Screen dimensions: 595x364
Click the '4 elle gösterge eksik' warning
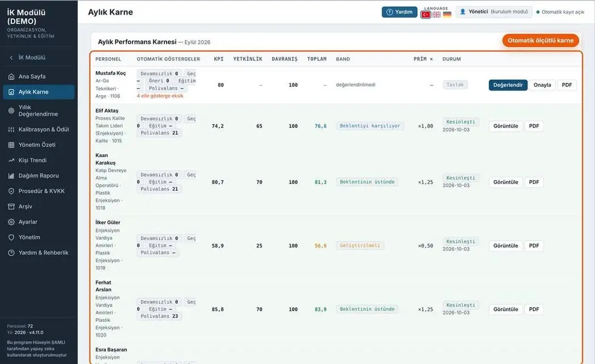pos(160,96)
